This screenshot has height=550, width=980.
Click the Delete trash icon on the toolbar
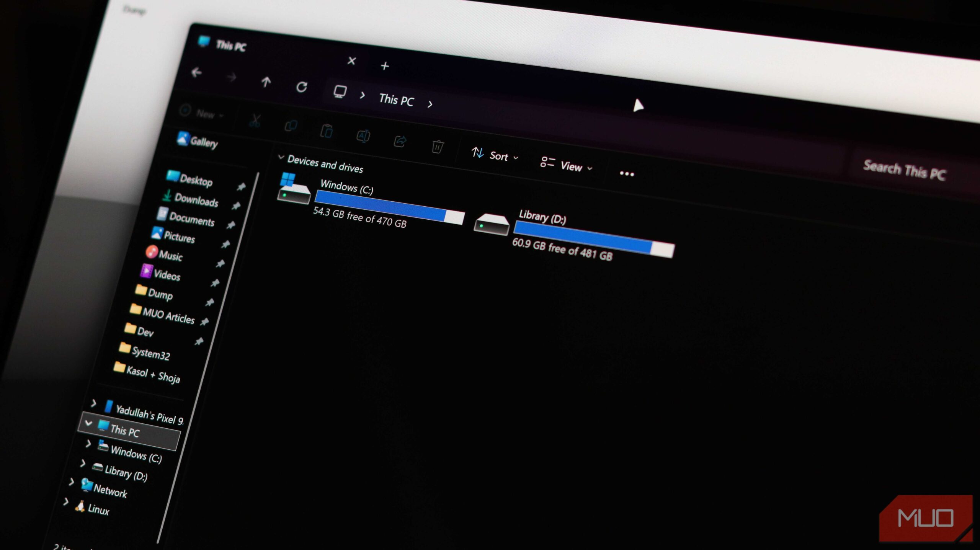click(x=438, y=147)
